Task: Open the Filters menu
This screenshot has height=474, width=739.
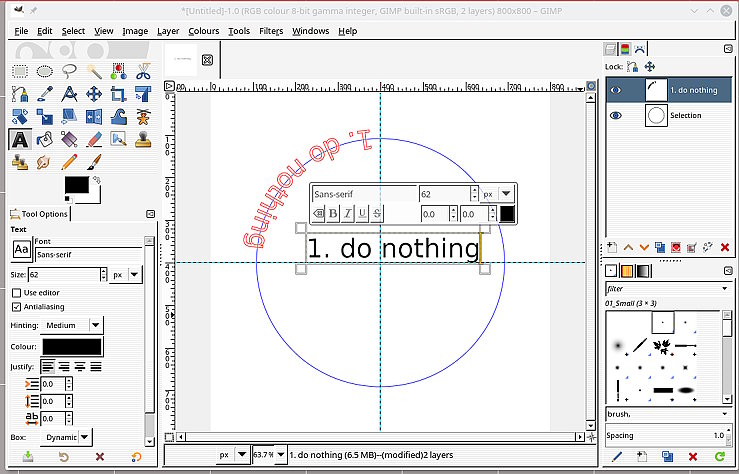Action: tap(271, 31)
